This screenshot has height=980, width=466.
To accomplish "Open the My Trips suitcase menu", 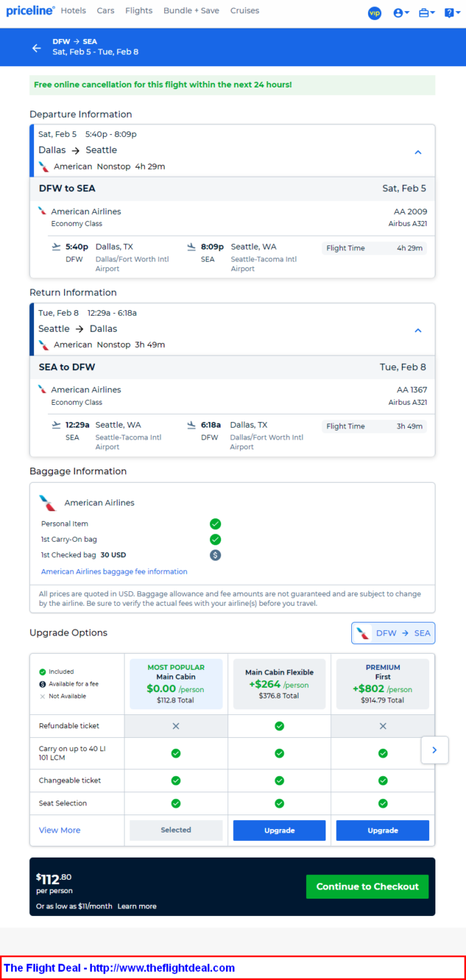I will tap(427, 13).
